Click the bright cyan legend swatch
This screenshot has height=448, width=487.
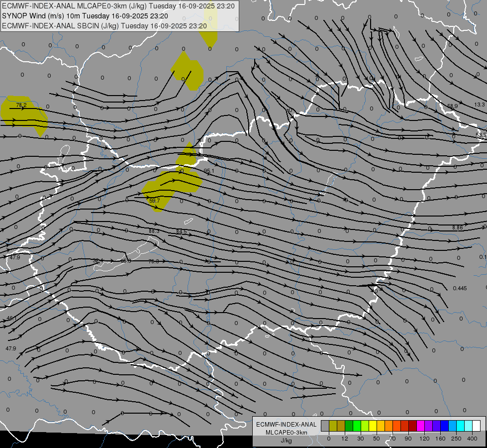click(461, 426)
